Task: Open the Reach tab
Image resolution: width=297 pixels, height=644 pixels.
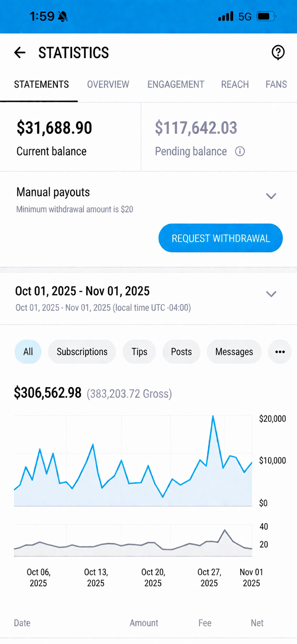Action: pos(235,84)
